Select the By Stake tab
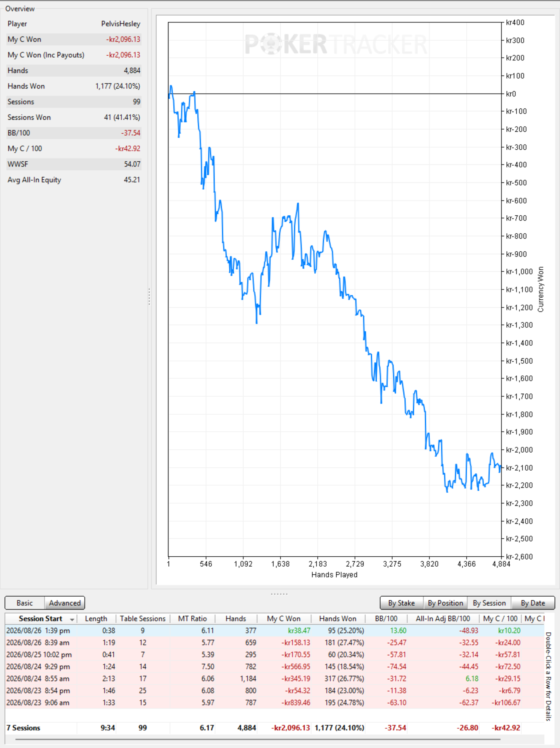 401,603
